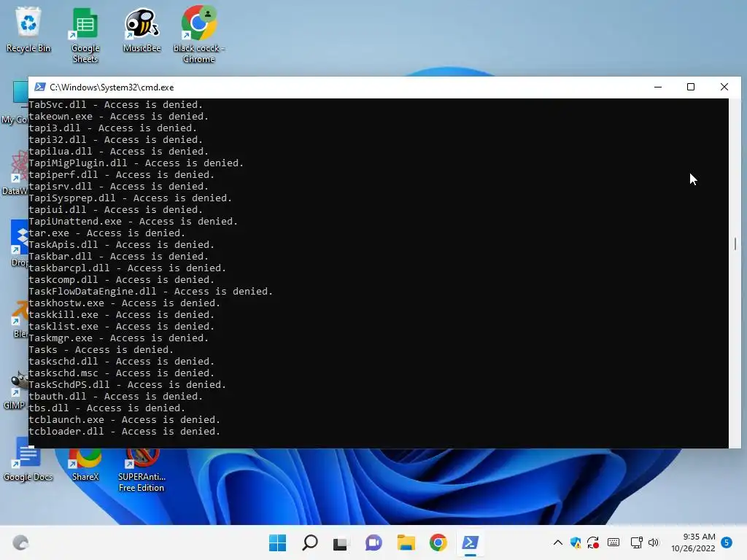
Task: Click the cmd window vertical scrollbar thumb
Action: pyautogui.click(x=735, y=244)
